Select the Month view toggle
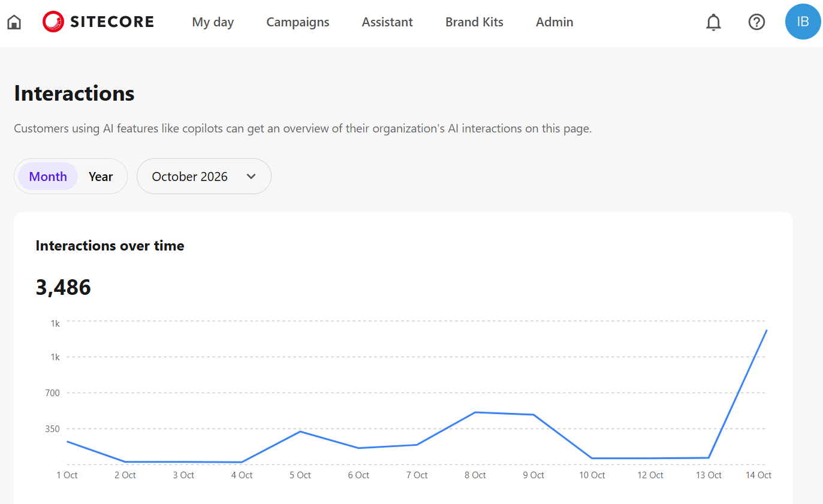Image resolution: width=823 pixels, height=504 pixels. (48, 176)
